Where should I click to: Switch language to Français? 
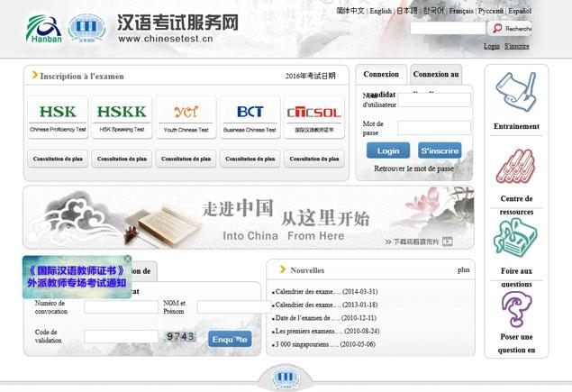pyautogui.click(x=461, y=11)
